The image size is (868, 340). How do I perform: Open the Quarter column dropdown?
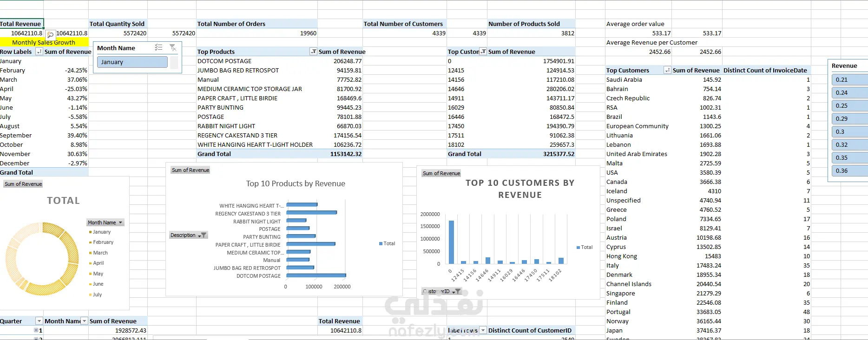click(39, 321)
